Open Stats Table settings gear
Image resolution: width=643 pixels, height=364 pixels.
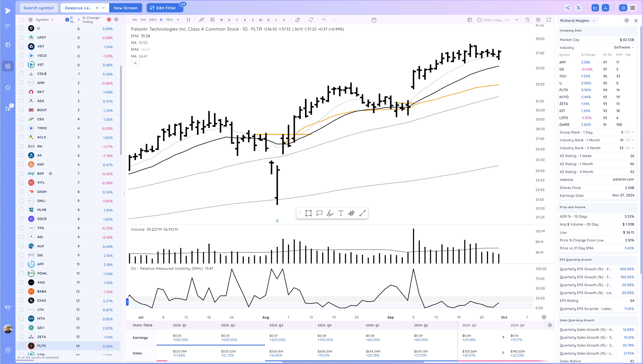[x=550, y=325]
